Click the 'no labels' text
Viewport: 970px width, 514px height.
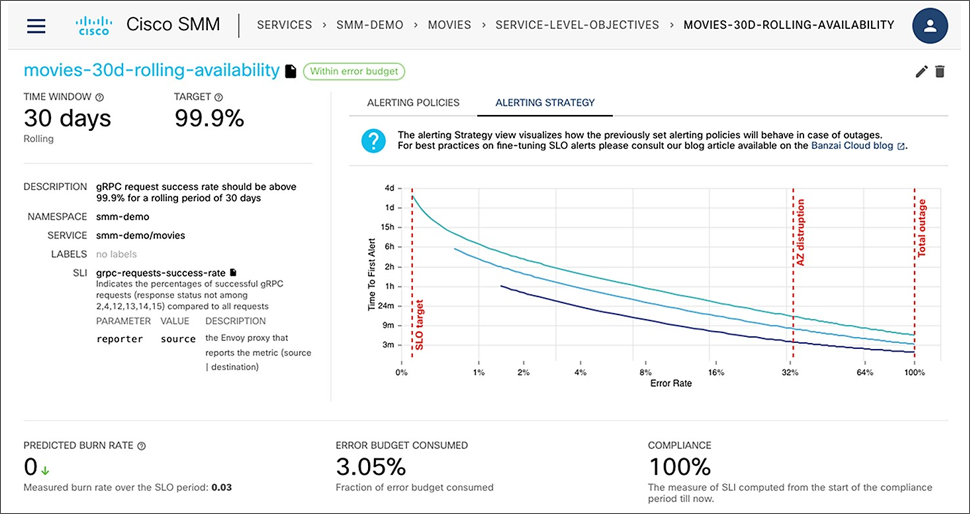click(x=116, y=254)
